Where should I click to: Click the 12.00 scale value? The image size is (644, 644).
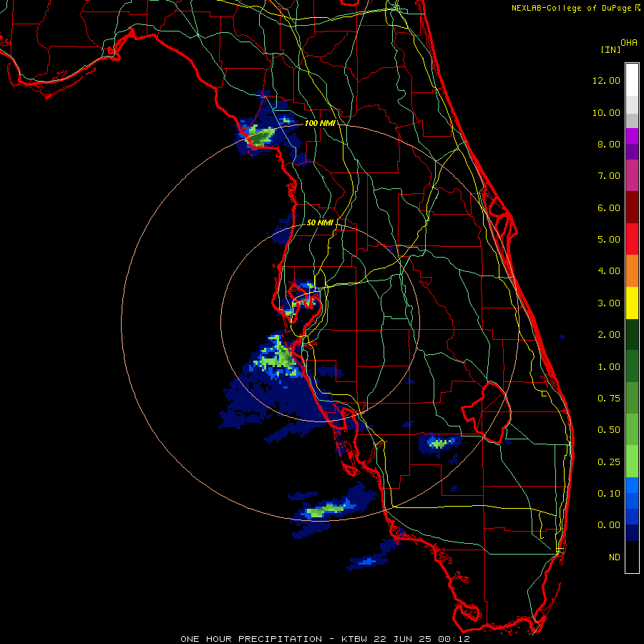[x=606, y=80]
